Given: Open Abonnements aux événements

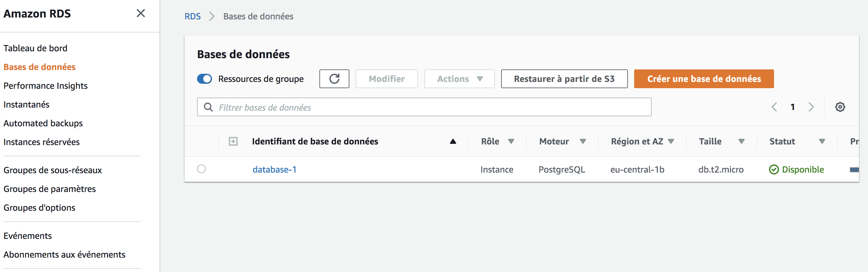Looking at the screenshot, I should pos(64,254).
